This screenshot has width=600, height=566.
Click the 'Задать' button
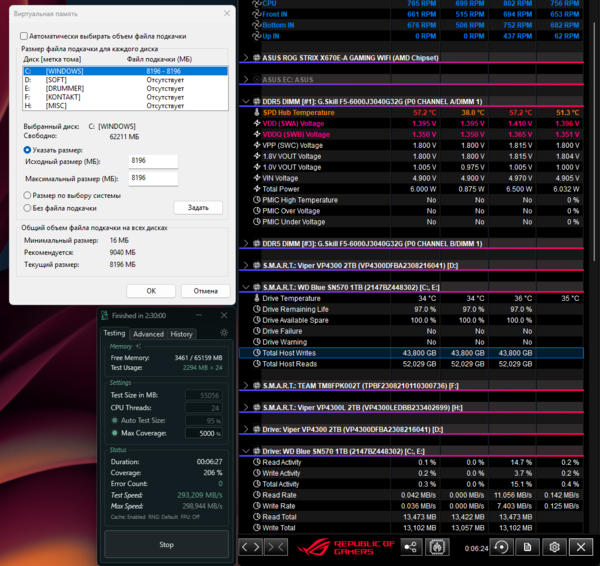pyautogui.click(x=198, y=207)
